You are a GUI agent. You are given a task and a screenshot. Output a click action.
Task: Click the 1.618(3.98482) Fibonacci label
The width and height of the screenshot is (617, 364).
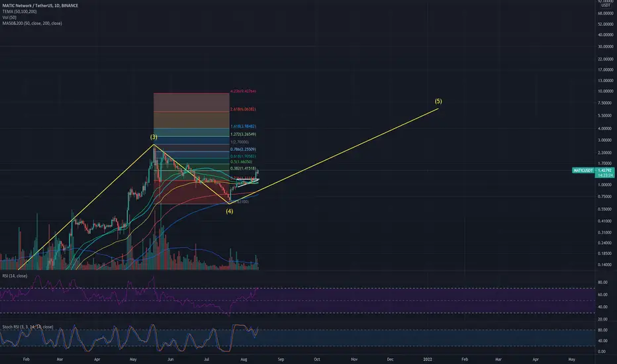(x=243, y=126)
